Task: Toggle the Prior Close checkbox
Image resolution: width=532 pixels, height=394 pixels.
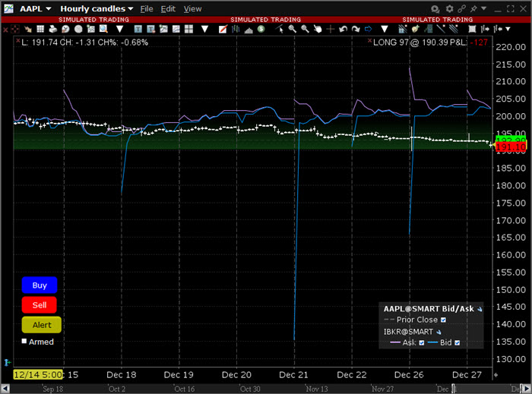Action: tap(443, 320)
